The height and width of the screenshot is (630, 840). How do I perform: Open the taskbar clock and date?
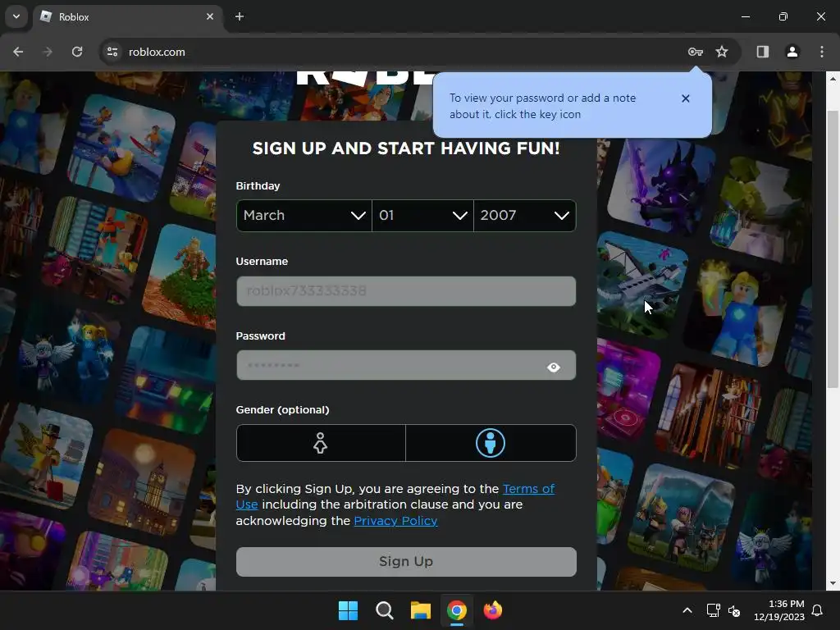tap(779, 610)
